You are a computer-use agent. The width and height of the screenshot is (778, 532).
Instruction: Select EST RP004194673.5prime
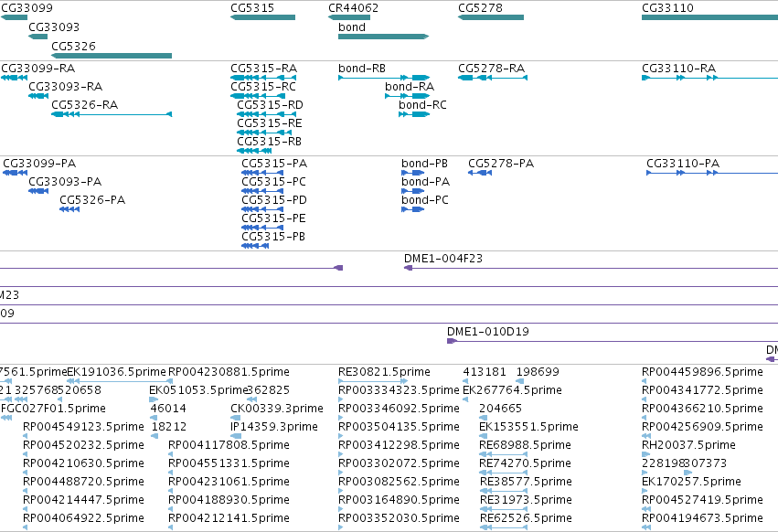tap(702, 518)
